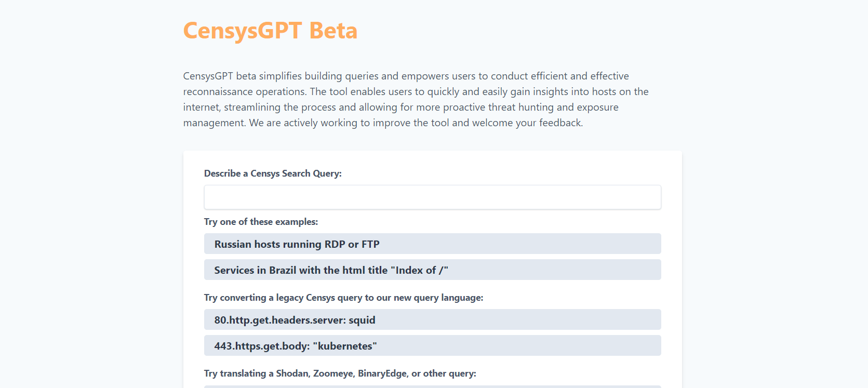This screenshot has width=868, height=388.
Task: Click the word "Beta" in the orange heading
Action: (333, 31)
